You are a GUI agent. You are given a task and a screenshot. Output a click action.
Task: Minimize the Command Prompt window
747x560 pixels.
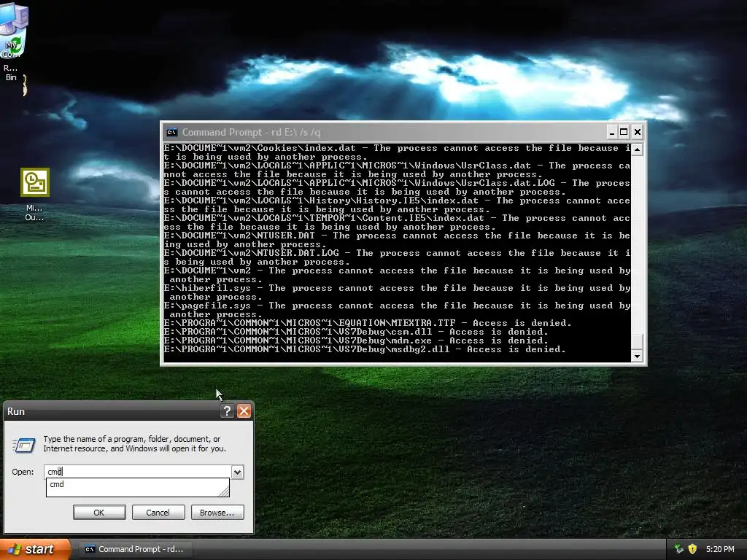pos(612,132)
